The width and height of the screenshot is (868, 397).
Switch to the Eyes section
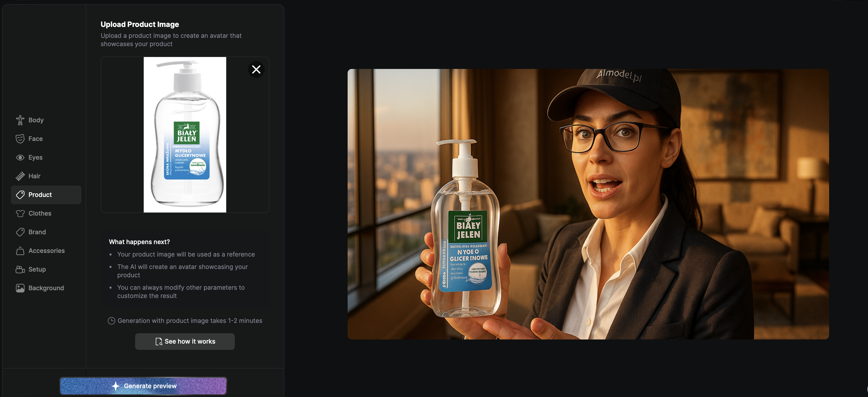46,158
